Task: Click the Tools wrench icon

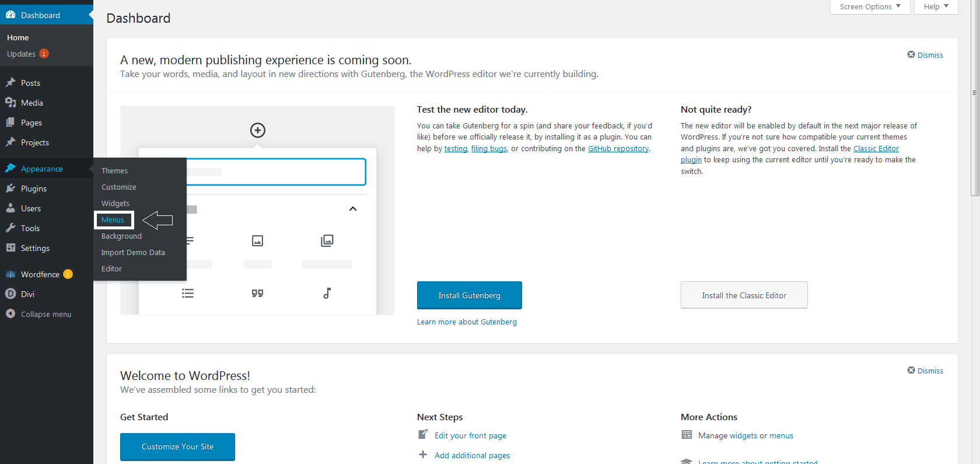Action: 10,228
